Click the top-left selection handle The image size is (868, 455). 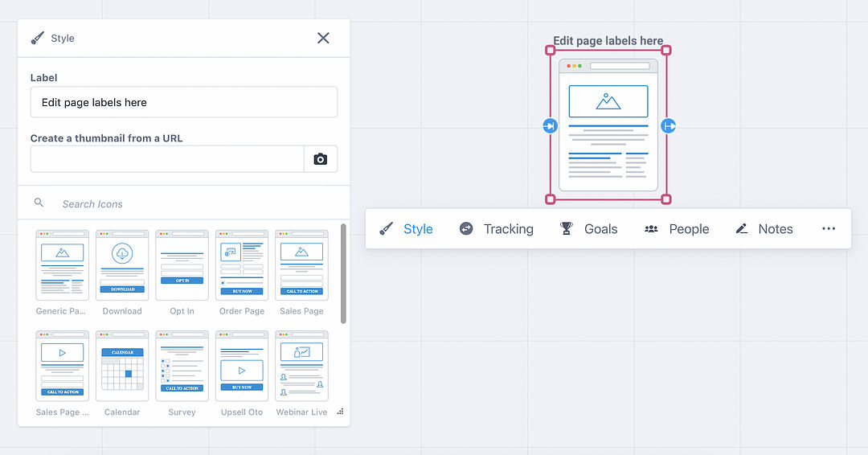tap(551, 51)
